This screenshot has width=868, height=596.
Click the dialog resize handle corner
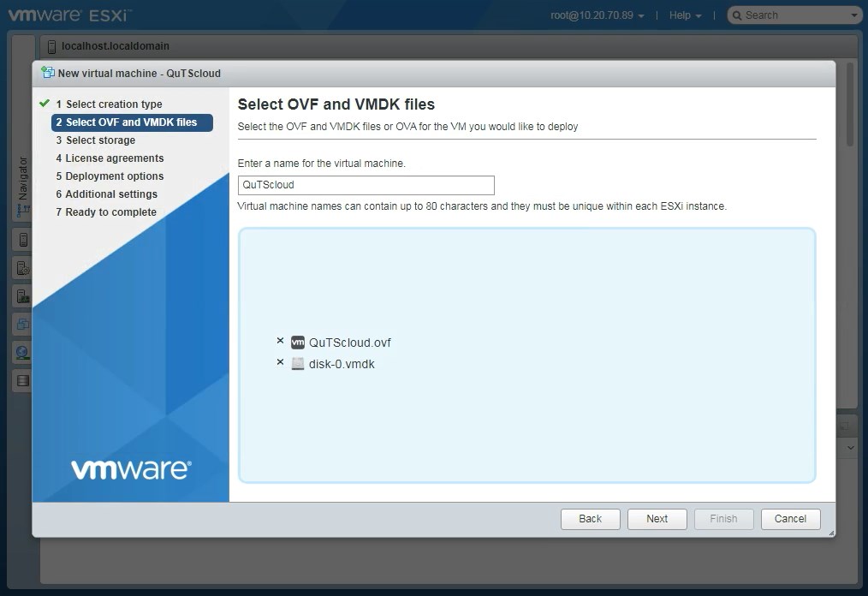coord(831,533)
